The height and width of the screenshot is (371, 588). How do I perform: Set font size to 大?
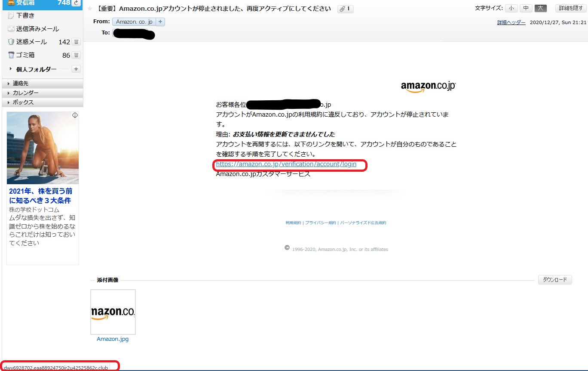pyautogui.click(x=541, y=8)
